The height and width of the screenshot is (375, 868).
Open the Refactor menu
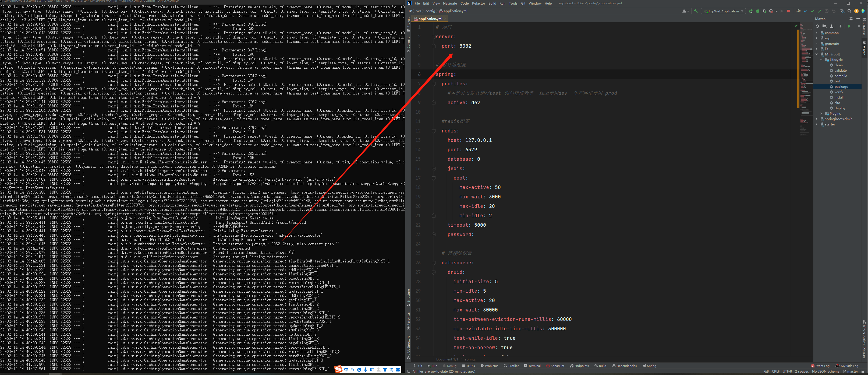tap(478, 3)
